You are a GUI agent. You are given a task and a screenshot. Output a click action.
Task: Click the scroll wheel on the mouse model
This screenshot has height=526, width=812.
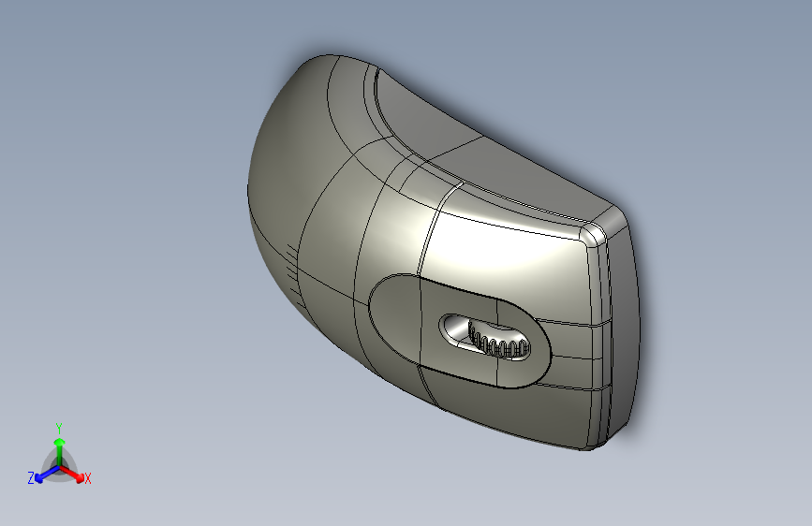point(498,342)
